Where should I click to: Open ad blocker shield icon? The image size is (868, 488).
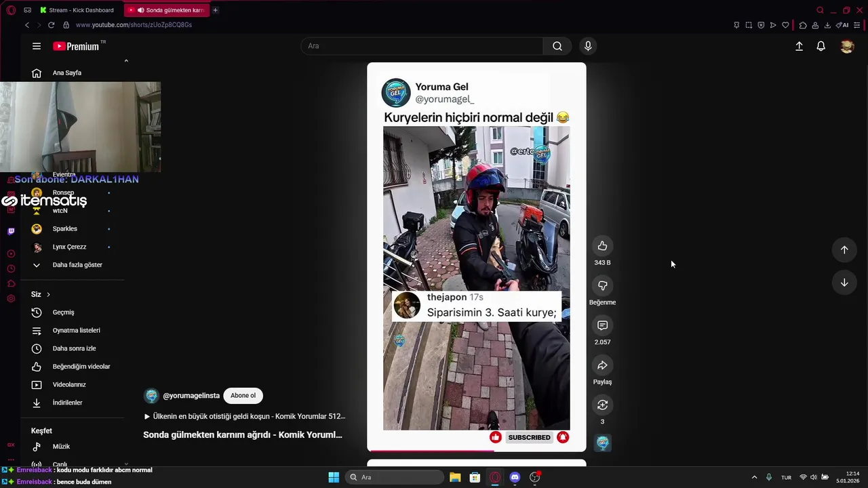[761, 25]
